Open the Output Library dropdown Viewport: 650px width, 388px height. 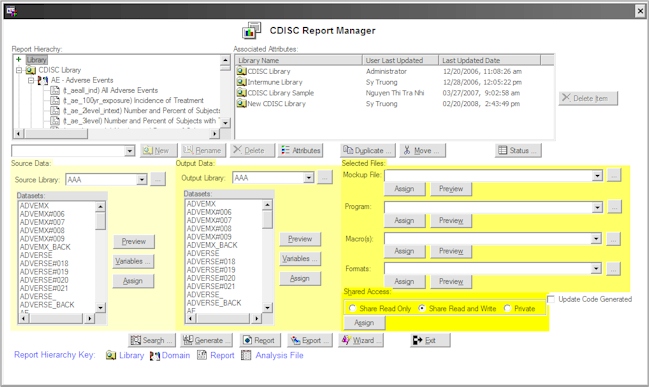308,178
